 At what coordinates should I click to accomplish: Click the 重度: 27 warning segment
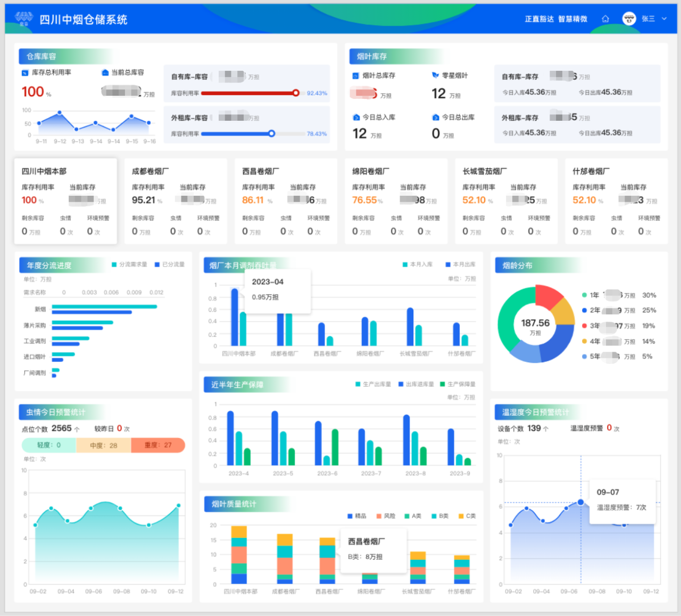point(158,445)
